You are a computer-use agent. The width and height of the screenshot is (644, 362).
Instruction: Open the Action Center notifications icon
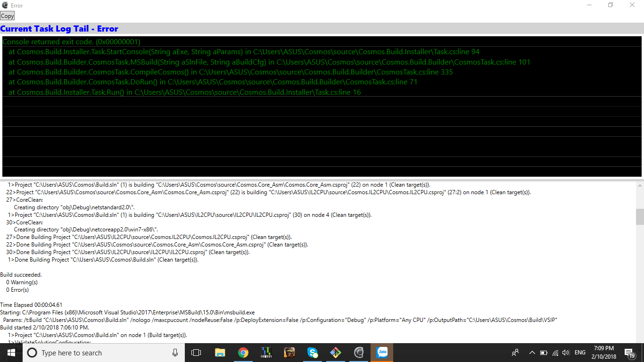(630, 353)
